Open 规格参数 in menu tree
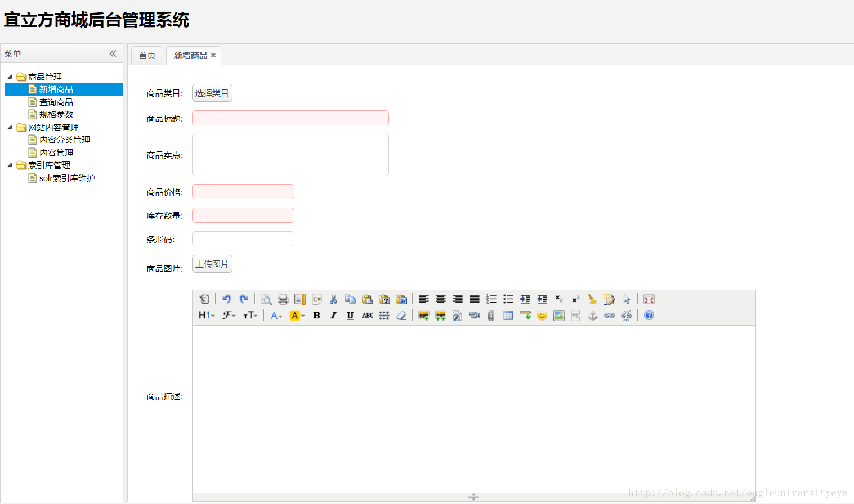The width and height of the screenshot is (854, 504). [x=56, y=114]
